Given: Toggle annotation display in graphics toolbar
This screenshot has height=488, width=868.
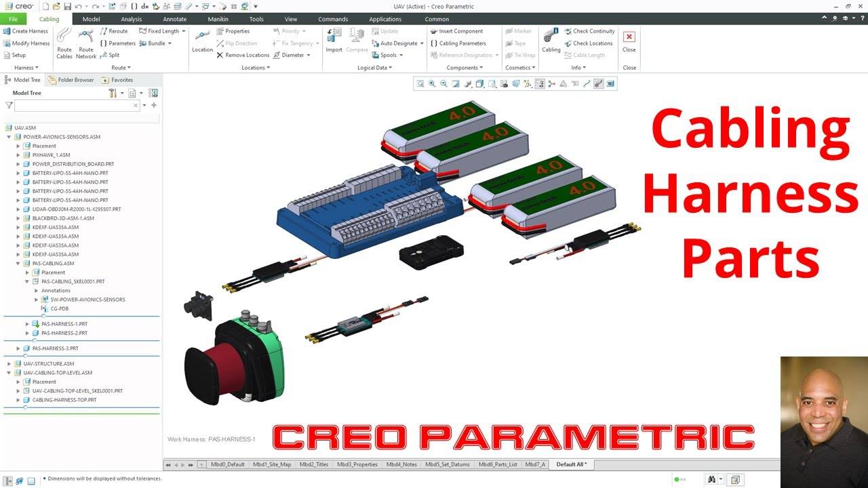Looking at the screenshot, I should 540,84.
